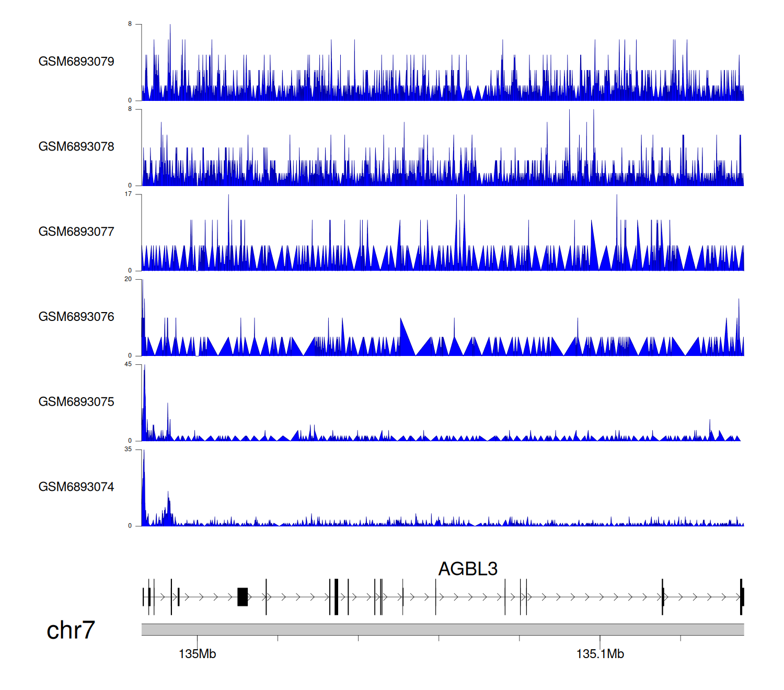Viewport: 784px width, 690px height.
Task: Click the AGBL3 gene name
Action: coord(467,569)
